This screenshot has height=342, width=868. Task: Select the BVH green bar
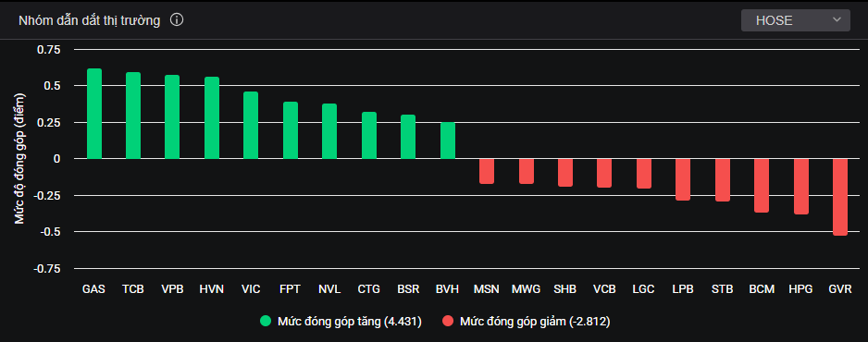click(x=447, y=140)
